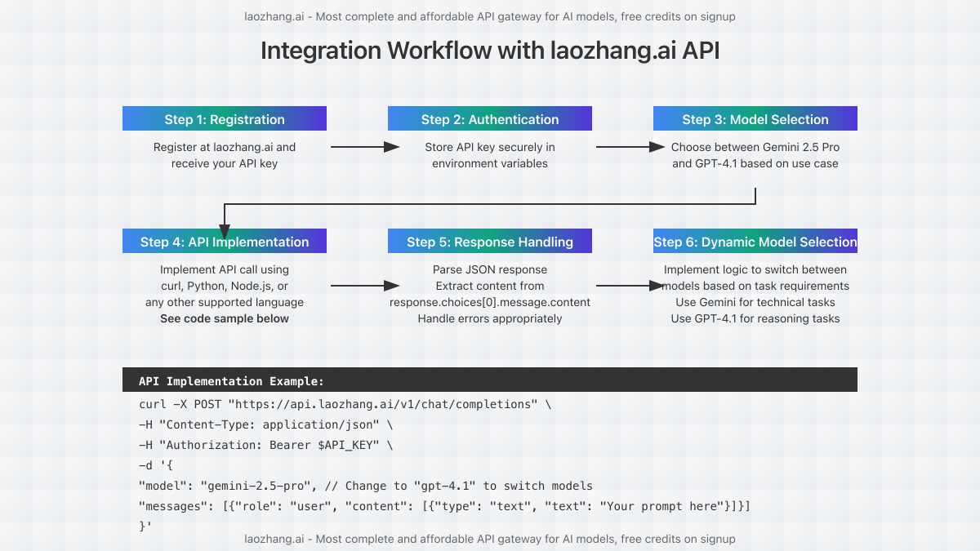Click the curl -X POST code line
This screenshot has height=551, width=980.
(x=346, y=404)
